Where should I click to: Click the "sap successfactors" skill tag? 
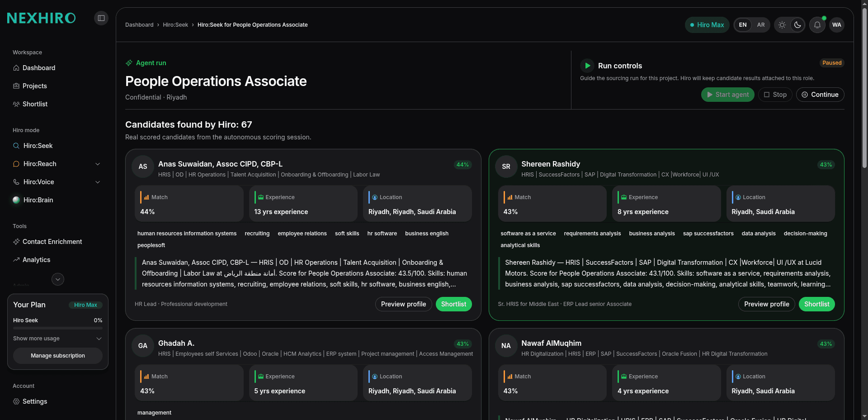tap(708, 234)
